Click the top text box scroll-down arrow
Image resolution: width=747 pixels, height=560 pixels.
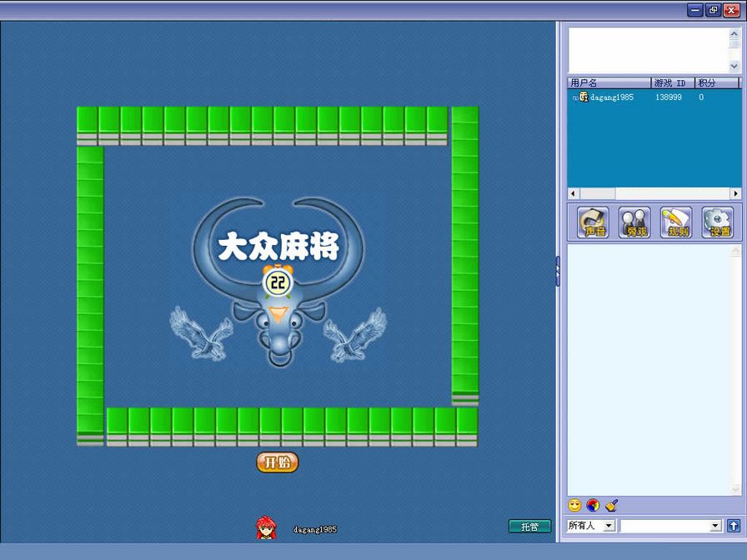[x=734, y=66]
